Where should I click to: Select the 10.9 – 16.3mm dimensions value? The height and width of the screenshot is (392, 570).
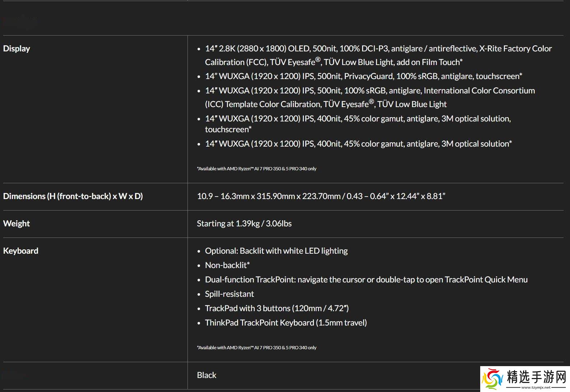pos(321,196)
